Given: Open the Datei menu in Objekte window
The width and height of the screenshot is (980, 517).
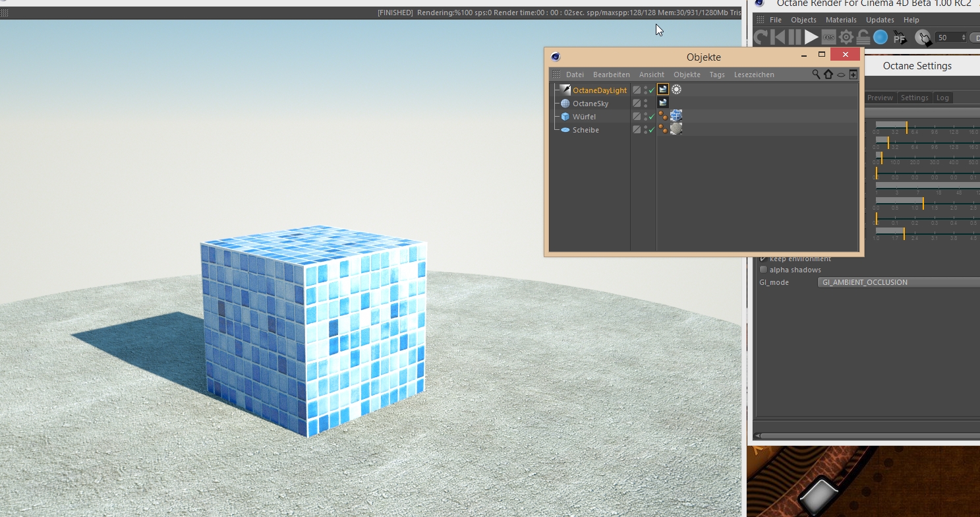Looking at the screenshot, I should coord(575,75).
